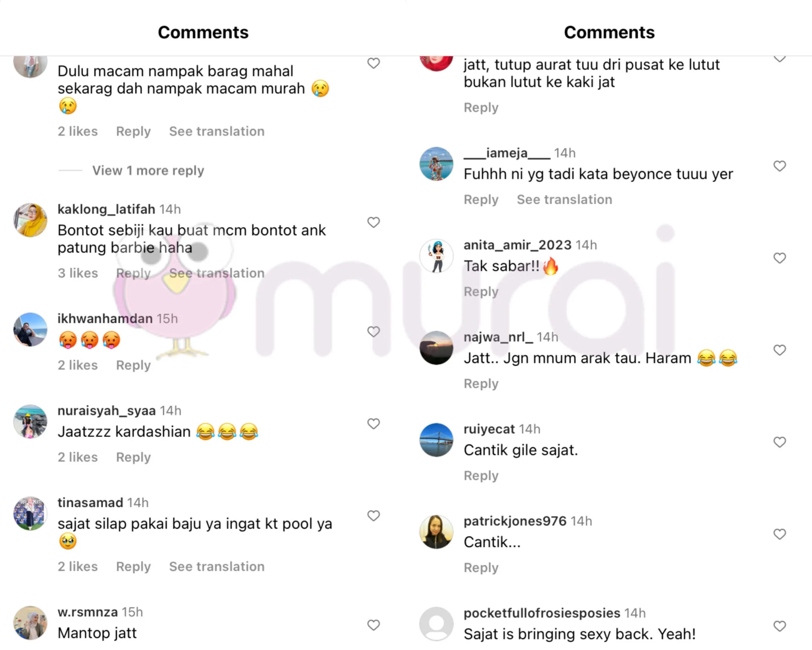Like najwa_nrl_'s comment
This screenshot has height=650, width=812.
click(x=779, y=350)
